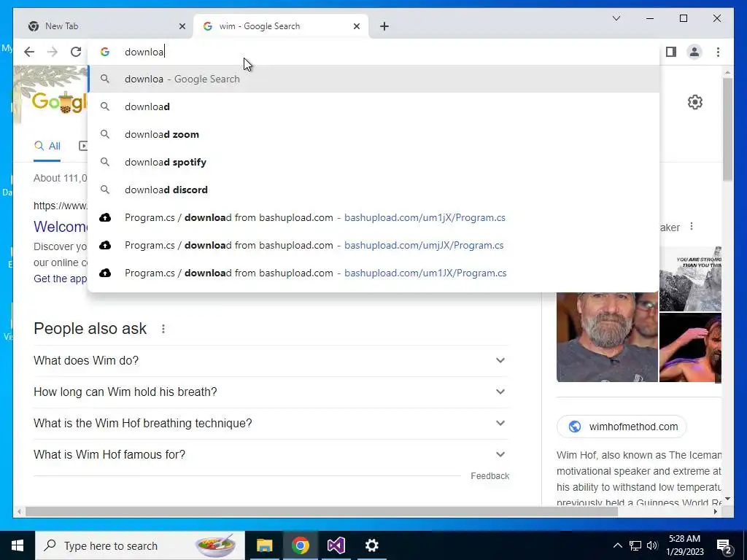This screenshot has height=560, width=747.
Task: Open Visual Studio from taskbar
Action: pyautogui.click(x=336, y=545)
